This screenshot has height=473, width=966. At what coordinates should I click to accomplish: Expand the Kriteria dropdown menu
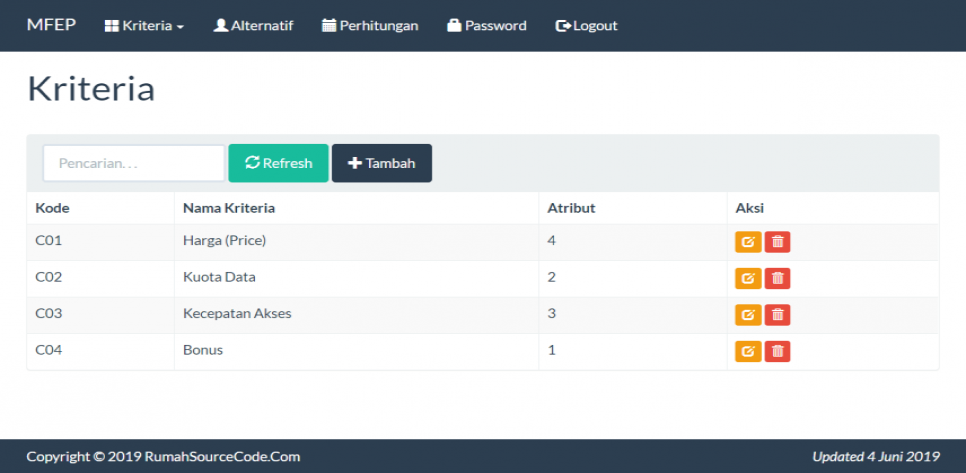pos(144,26)
